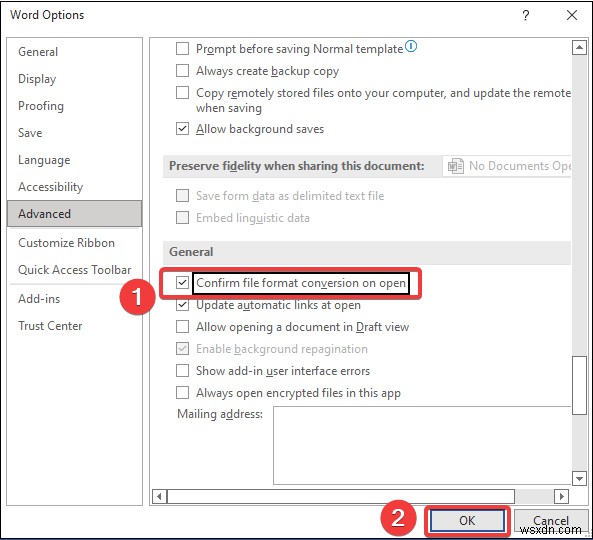Click the vertical scrollbar up arrow

(x=579, y=47)
